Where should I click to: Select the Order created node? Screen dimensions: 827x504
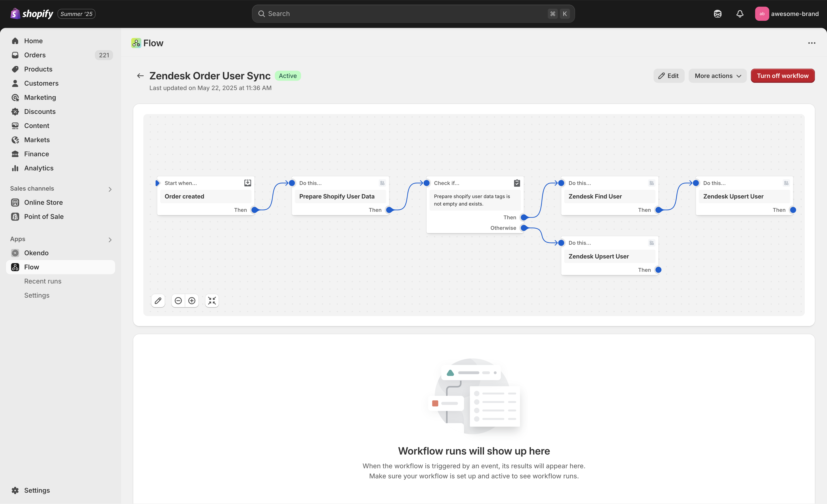(x=206, y=196)
